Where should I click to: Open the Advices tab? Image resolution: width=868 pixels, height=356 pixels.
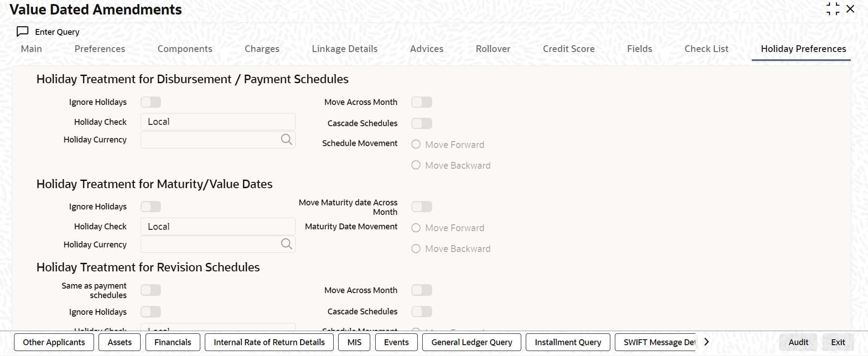pos(427,49)
